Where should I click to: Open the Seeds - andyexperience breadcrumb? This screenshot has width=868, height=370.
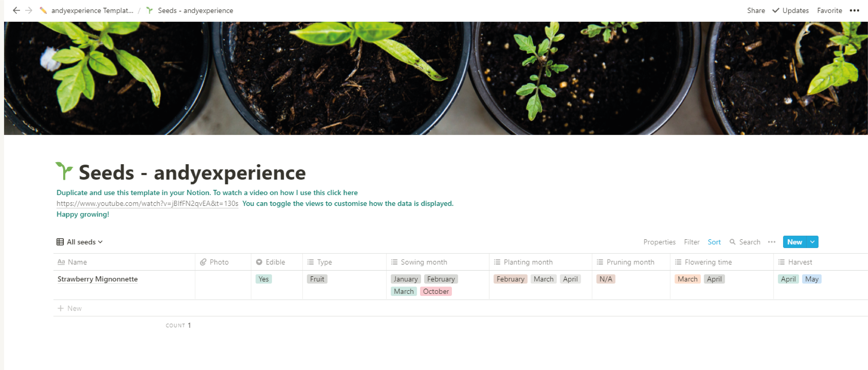click(x=195, y=10)
